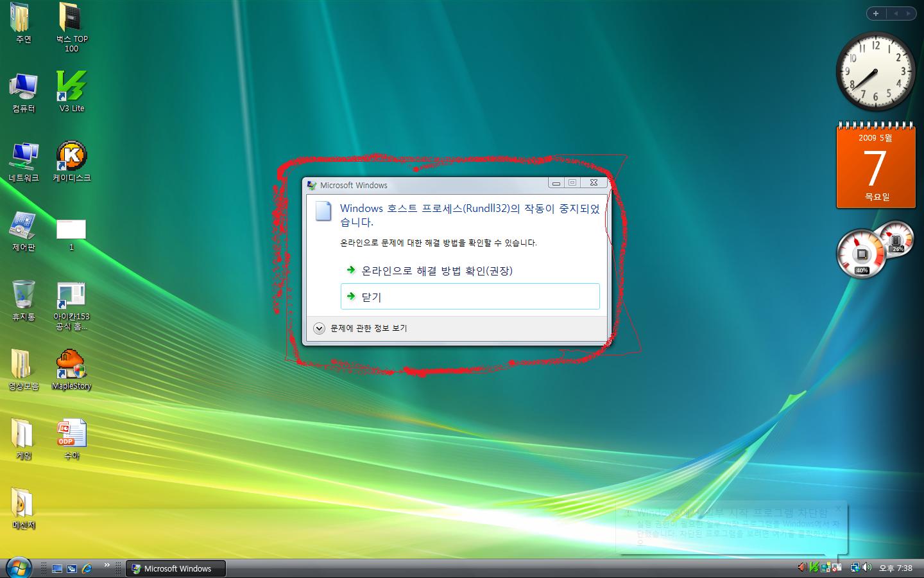Expand hidden Quick Launch items chevron
The width and height of the screenshot is (924, 578).
click(107, 565)
